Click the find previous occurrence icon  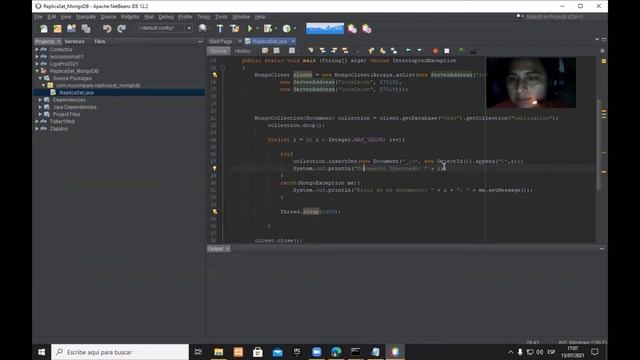pyautogui.click(x=322, y=51)
